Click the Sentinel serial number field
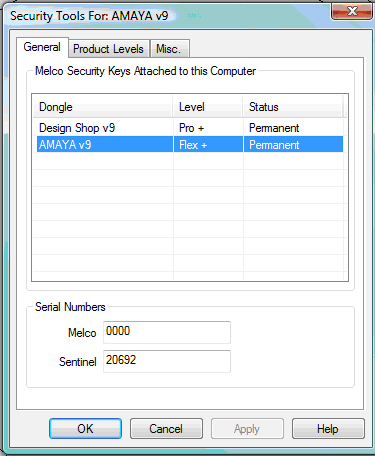The image size is (375, 456). tap(167, 361)
